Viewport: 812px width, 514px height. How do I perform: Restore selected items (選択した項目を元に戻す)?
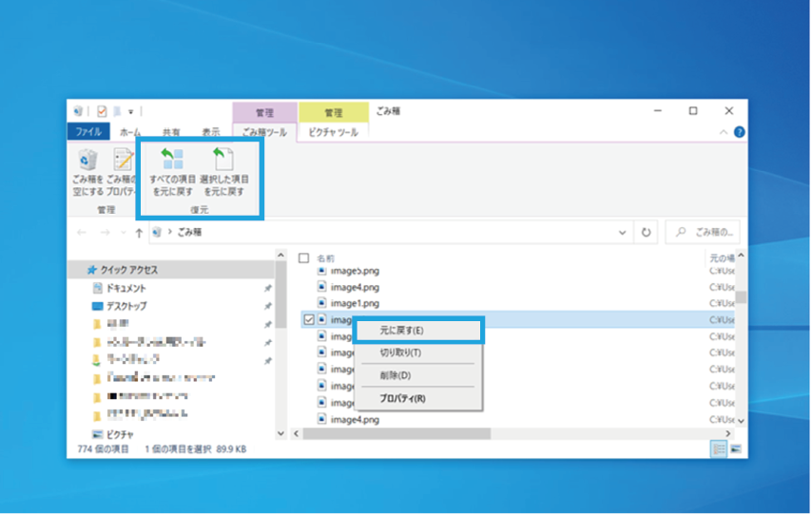click(x=224, y=173)
